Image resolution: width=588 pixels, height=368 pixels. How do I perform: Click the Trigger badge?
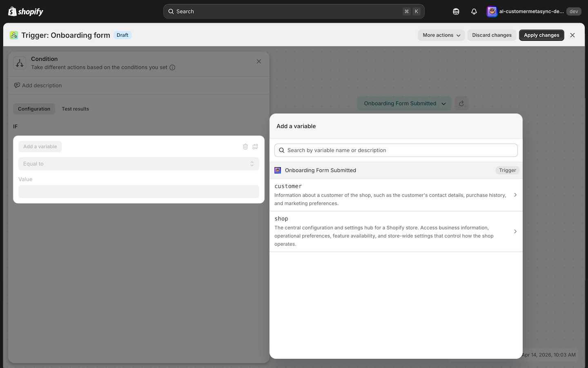pos(508,170)
